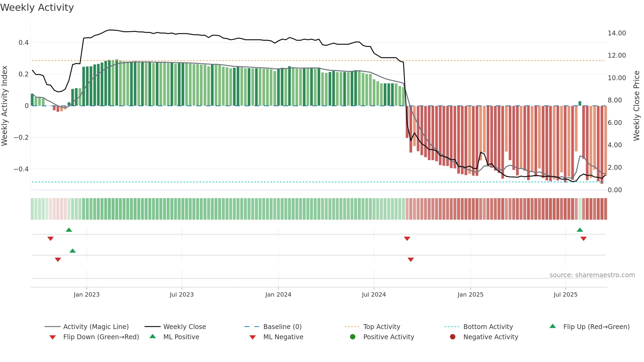The image size is (644, 362).
Task: Click the Jul 2023 axis label
Action: tap(182, 295)
